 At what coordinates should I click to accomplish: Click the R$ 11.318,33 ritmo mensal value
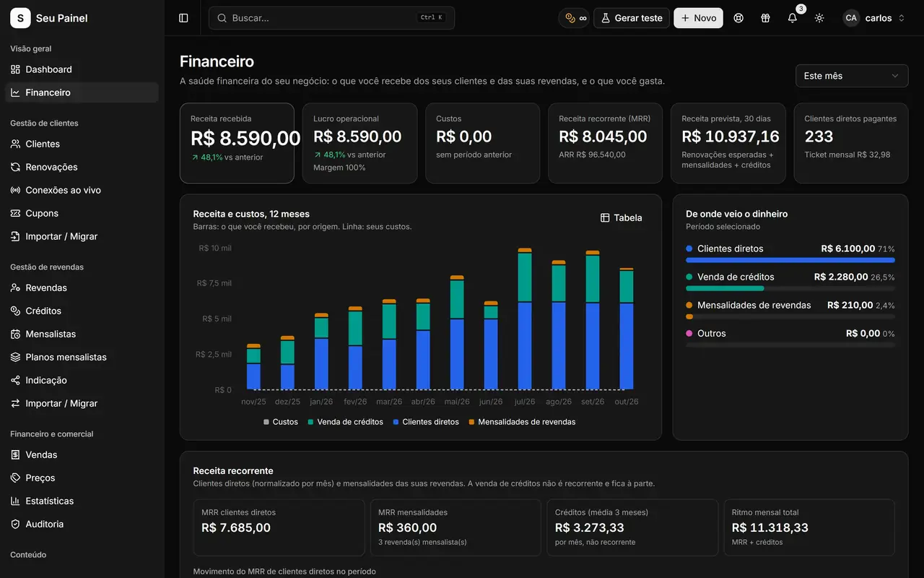pyautogui.click(x=770, y=527)
